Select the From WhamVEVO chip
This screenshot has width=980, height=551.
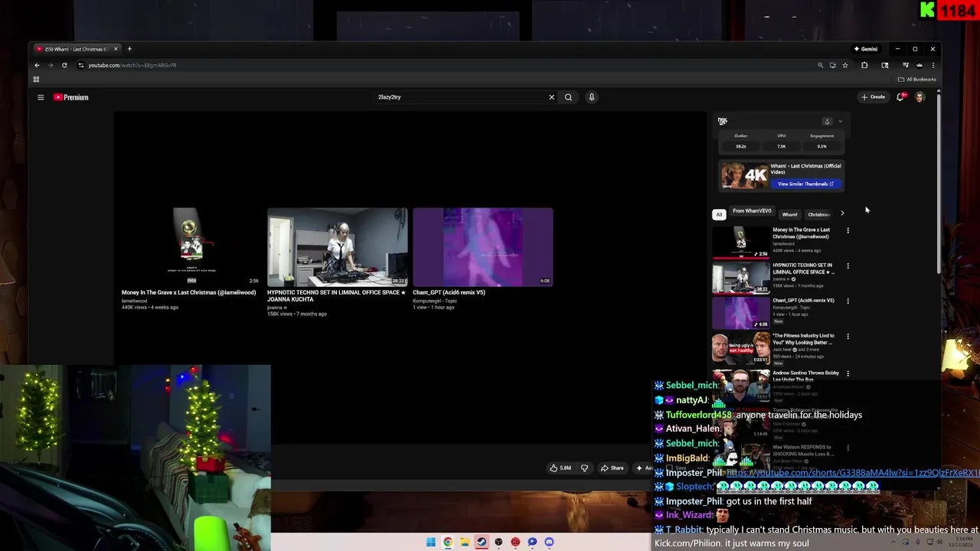(752, 211)
